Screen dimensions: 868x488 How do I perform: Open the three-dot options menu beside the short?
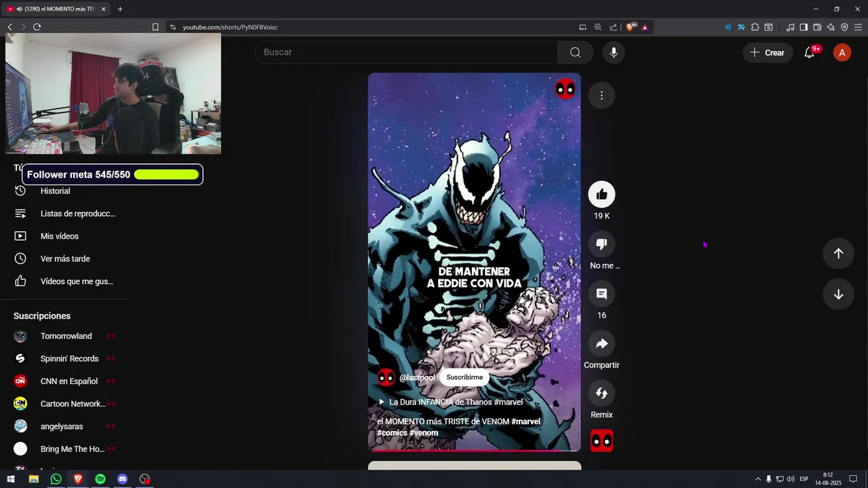[x=601, y=96]
